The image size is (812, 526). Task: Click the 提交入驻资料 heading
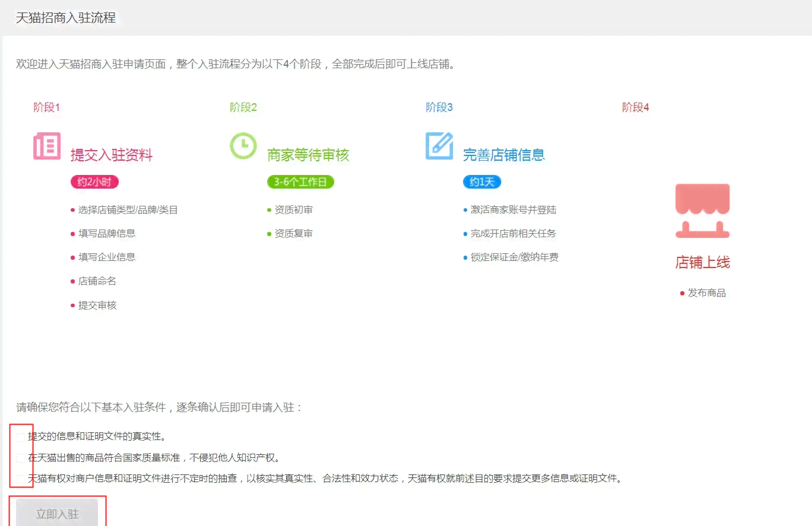112,155
